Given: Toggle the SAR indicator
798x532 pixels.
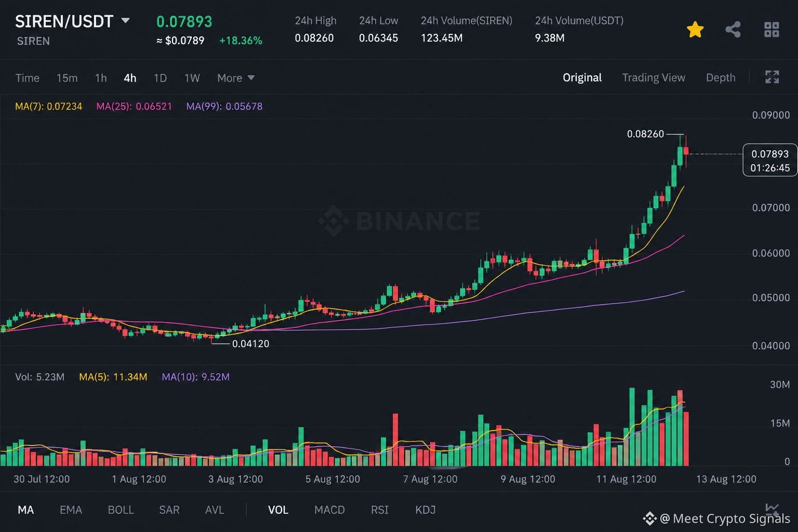Looking at the screenshot, I should click(169, 510).
